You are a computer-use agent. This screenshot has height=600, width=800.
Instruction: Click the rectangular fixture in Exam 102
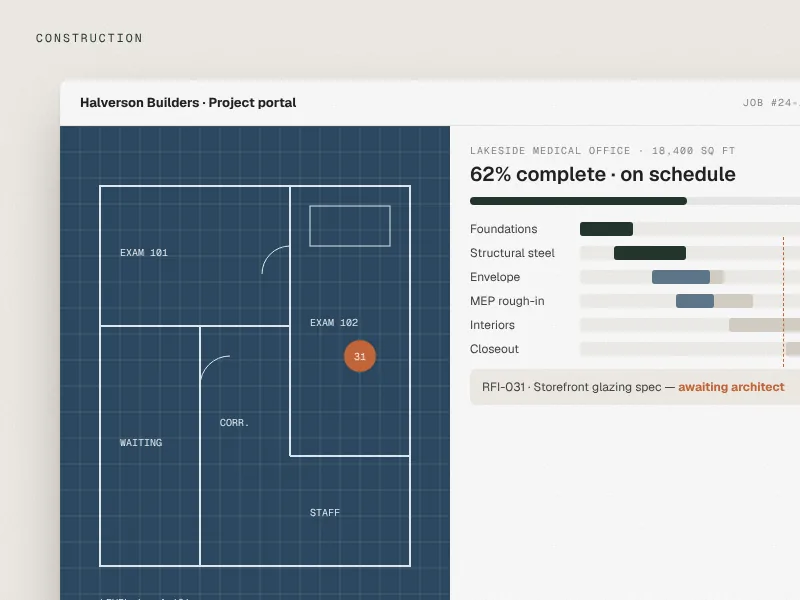pyautogui.click(x=350, y=226)
